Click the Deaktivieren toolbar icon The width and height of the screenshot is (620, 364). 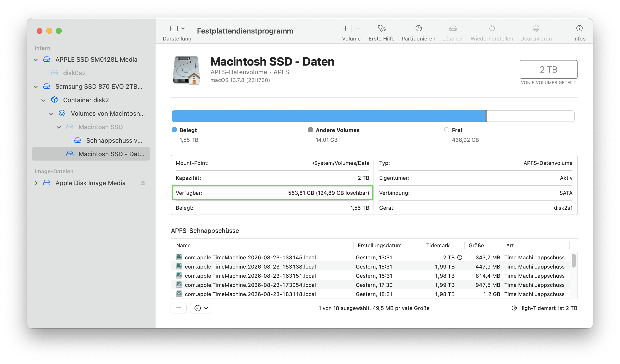point(536,28)
